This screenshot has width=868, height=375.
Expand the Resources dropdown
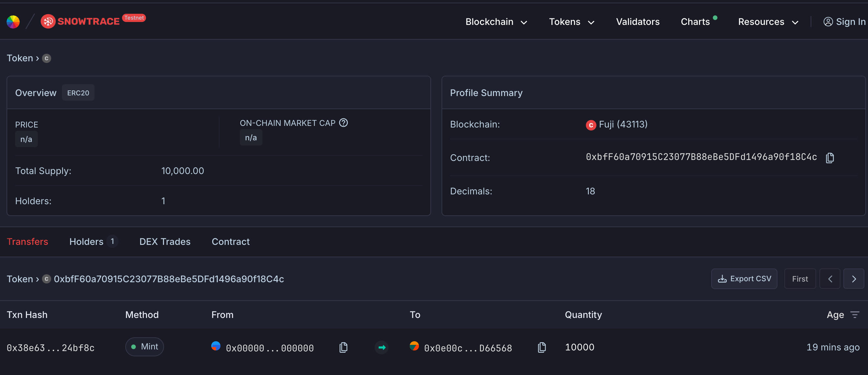pos(768,22)
